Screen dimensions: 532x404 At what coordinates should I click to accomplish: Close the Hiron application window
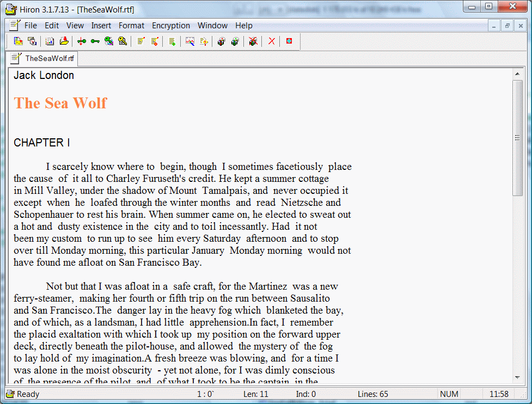coord(512,7)
